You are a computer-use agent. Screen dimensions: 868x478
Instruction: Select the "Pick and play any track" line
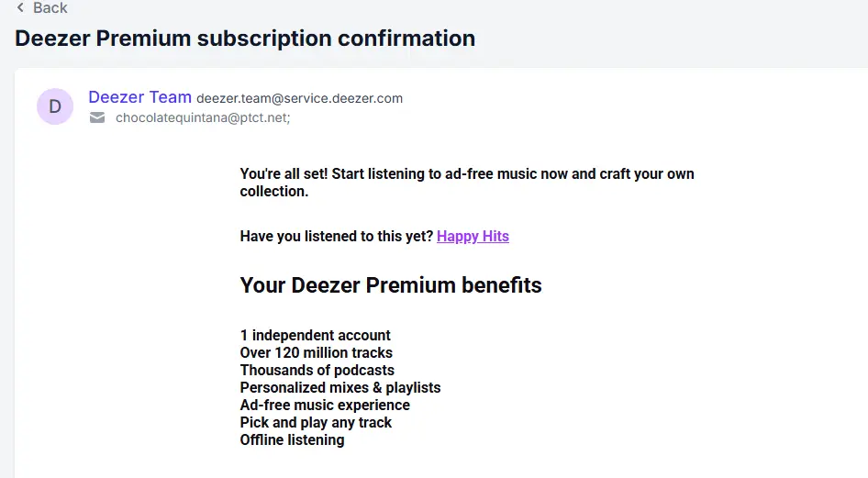coord(316,423)
